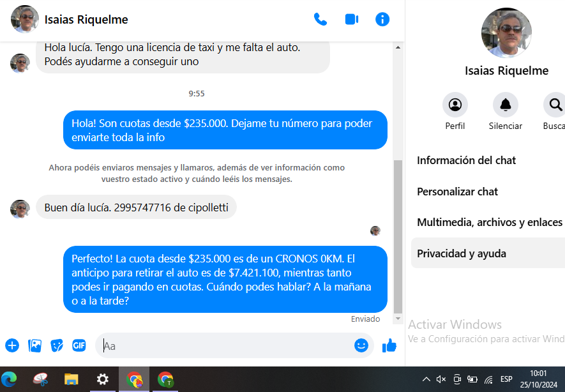Open the emoji picker in message box
Image resolution: width=565 pixels, height=392 pixels.
(x=361, y=345)
